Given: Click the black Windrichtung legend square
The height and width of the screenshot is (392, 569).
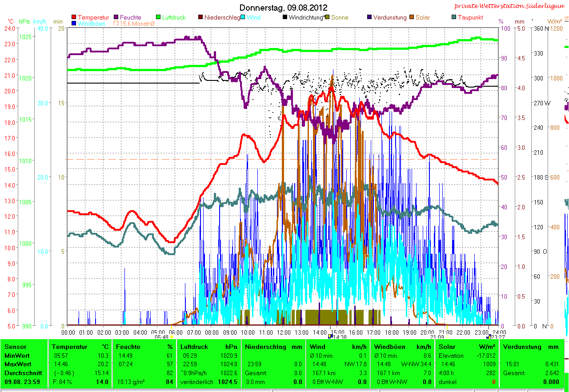Looking at the screenshot, I should [x=285, y=17].
